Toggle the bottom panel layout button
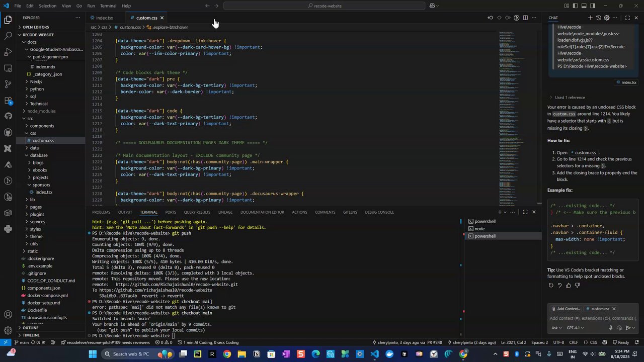644x362 pixels. tap(584, 6)
